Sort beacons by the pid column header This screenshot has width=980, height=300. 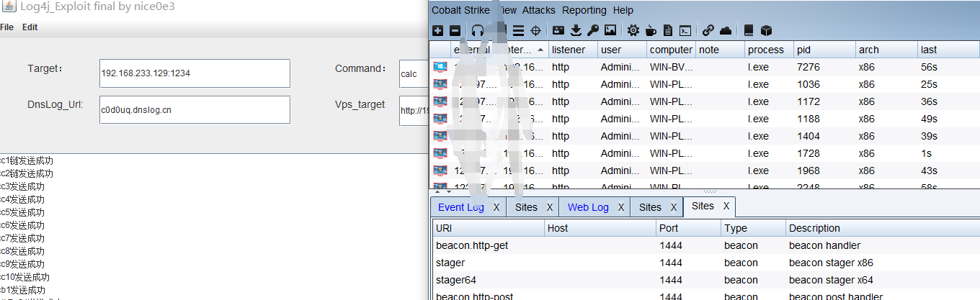point(824,50)
